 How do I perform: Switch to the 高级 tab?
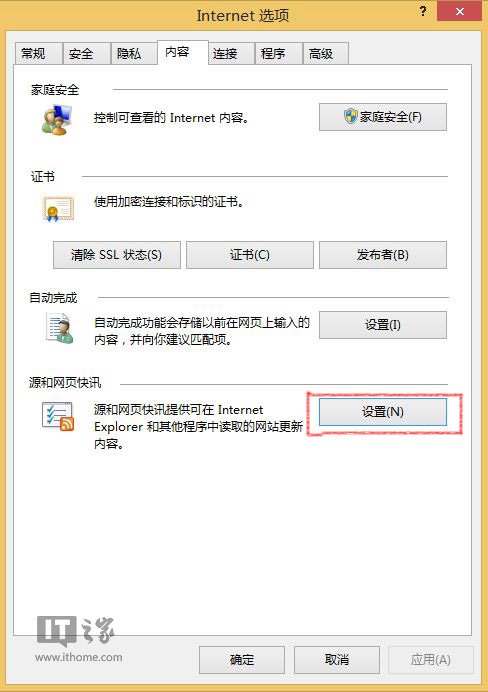[326, 54]
